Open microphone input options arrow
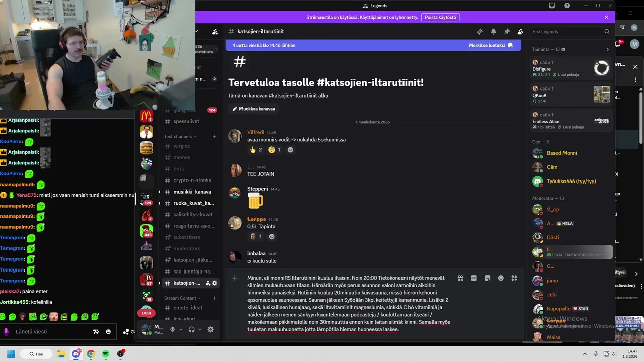 click(x=180, y=330)
